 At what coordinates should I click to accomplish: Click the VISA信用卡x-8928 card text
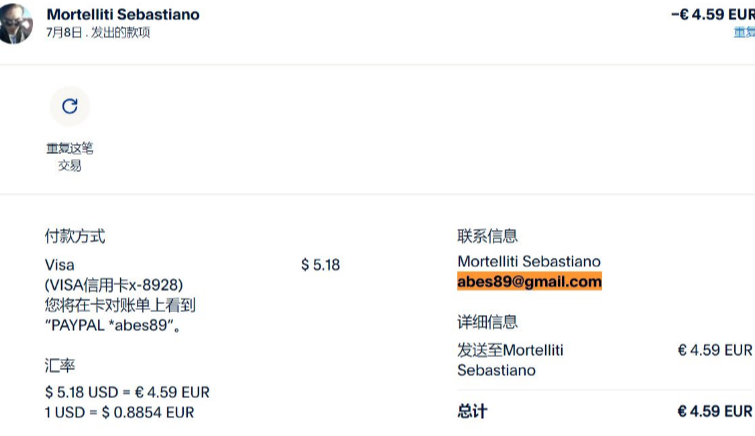click(114, 285)
